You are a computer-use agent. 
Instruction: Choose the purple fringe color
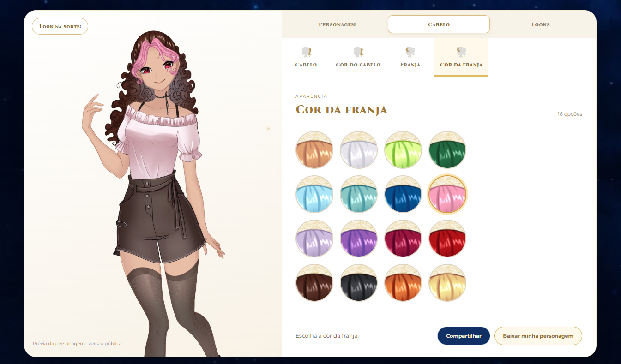click(x=359, y=239)
